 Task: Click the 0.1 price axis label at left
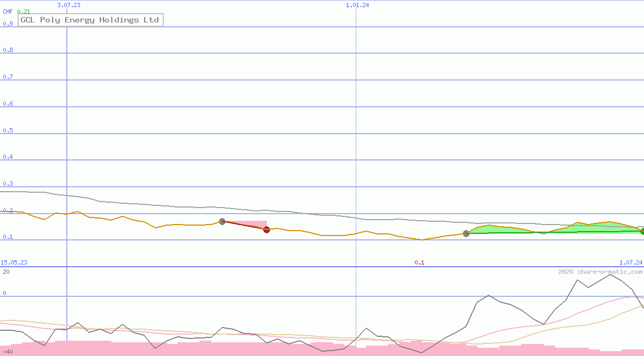[x=8, y=237]
